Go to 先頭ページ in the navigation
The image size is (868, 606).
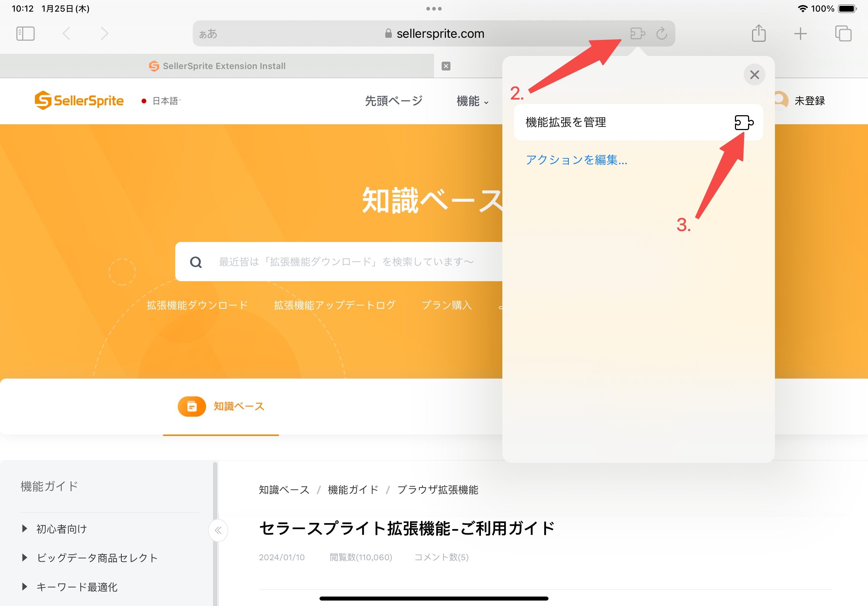[x=394, y=101]
